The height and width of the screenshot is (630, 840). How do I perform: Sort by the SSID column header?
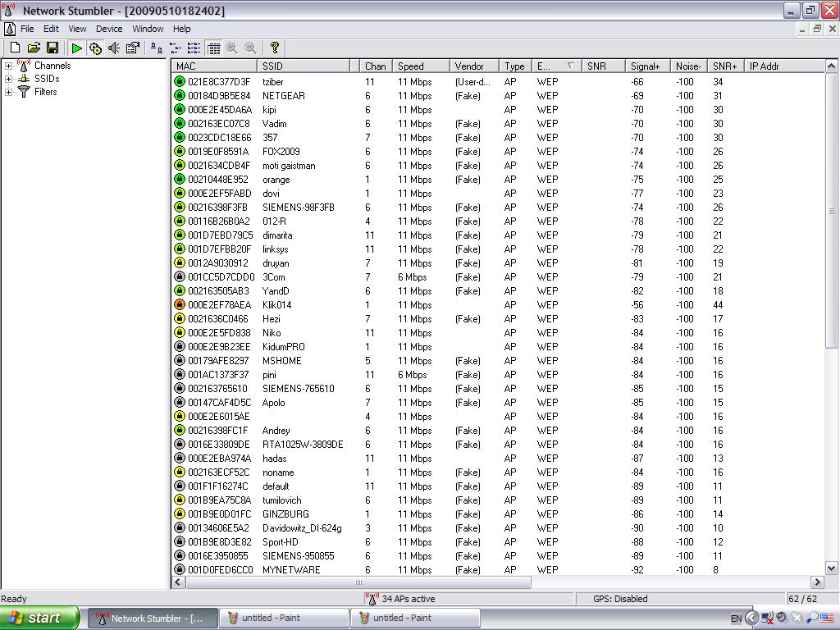click(x=304, y=66)
